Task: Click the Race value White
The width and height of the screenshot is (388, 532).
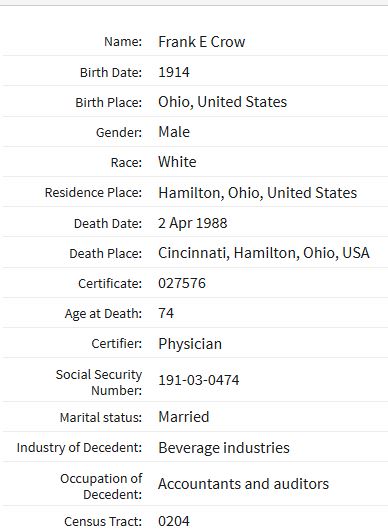Action: (177, 162)
